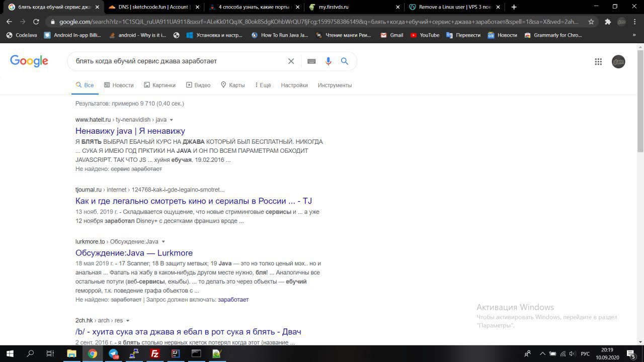The width and height of the screenshot is (644, 362).
Task: Open the YouTube bookmark
Action: click(425, 35)
